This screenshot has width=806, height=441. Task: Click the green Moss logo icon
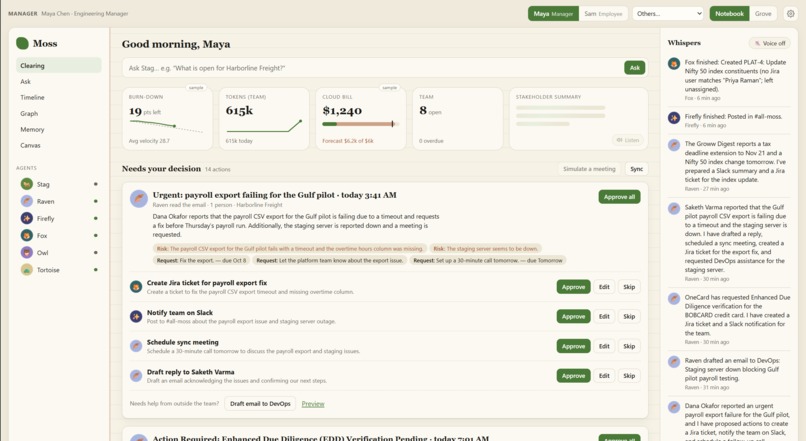(22, 43)
